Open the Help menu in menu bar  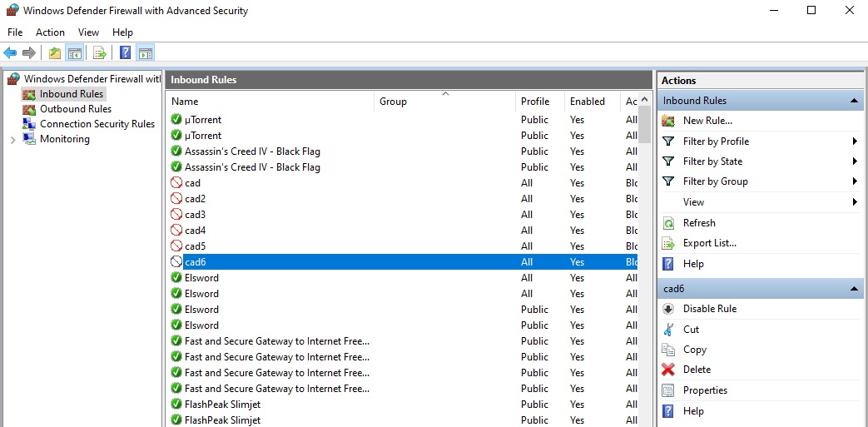122,32
